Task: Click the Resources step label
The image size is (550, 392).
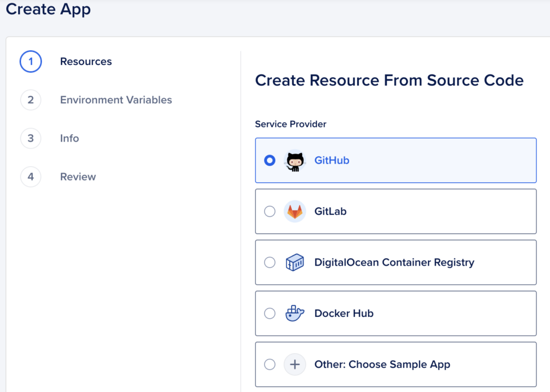Action: pos(86,61)
